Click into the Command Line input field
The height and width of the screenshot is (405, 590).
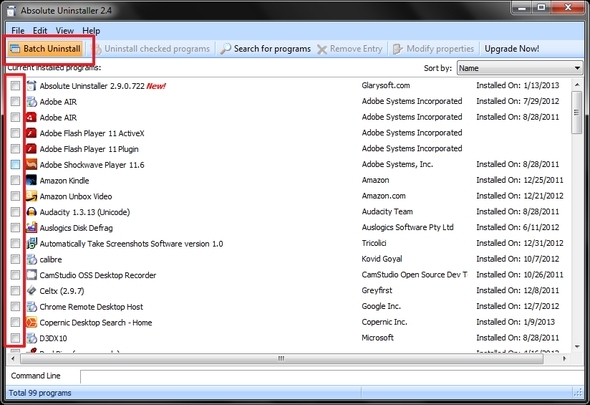tap(331, 376)
